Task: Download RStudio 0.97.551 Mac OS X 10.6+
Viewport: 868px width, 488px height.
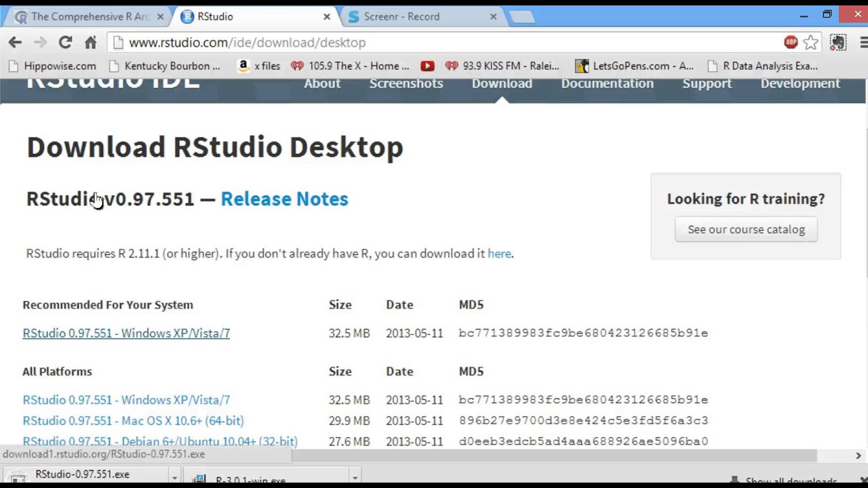Action: click(133, 421)
